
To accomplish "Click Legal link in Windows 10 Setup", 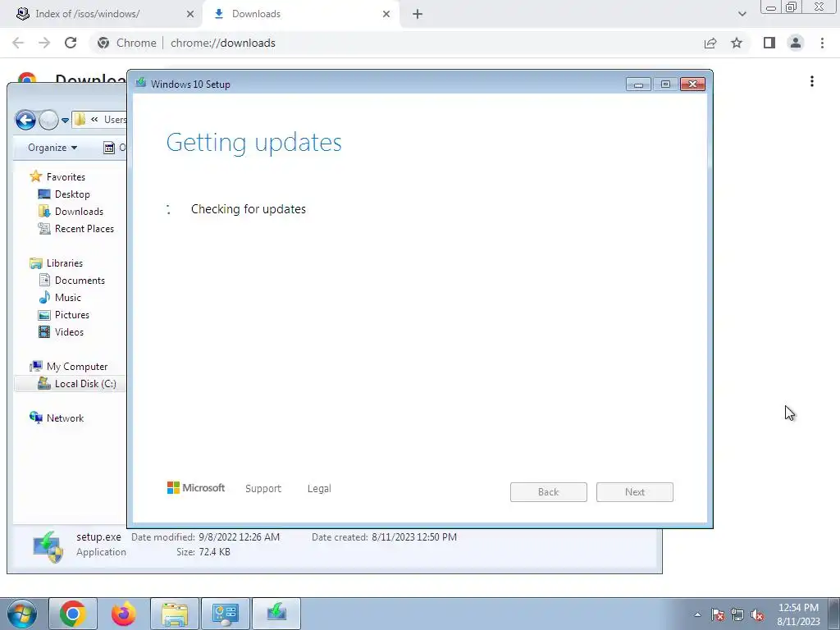I will click(319, 489).
